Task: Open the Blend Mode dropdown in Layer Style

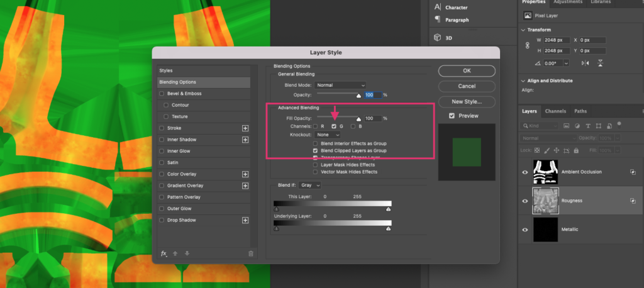Action: click(x=340, y=85)
